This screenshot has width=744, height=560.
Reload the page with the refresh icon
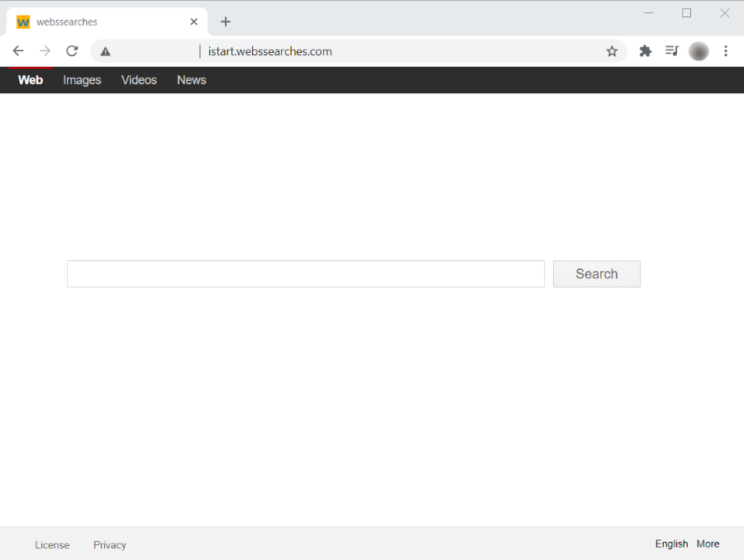coord(72,51)
